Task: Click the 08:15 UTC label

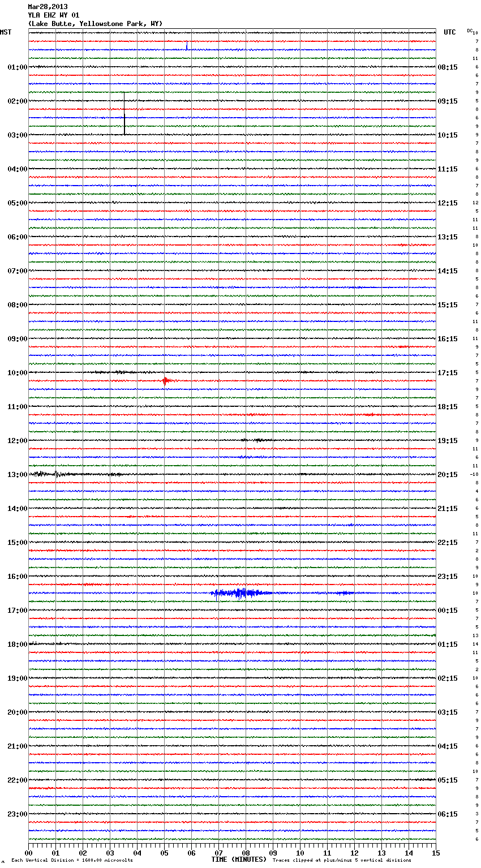Action: tap(448, 67)
